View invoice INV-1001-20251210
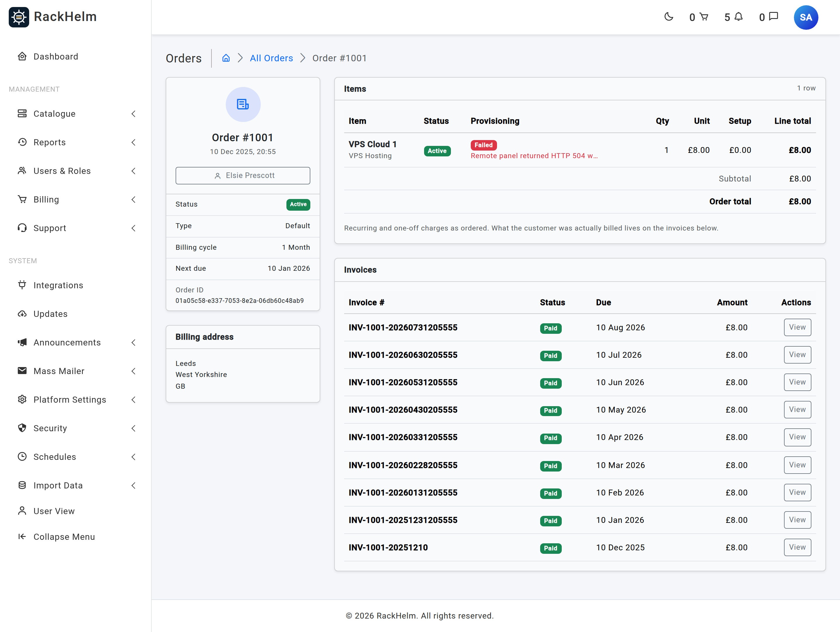 pyautogui.click(x=797, y=547)
